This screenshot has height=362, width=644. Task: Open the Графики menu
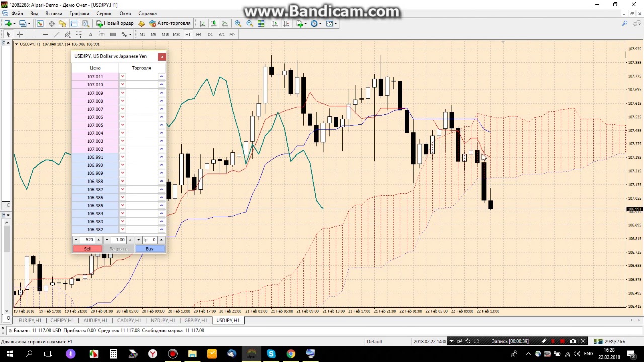pos(79,13)
